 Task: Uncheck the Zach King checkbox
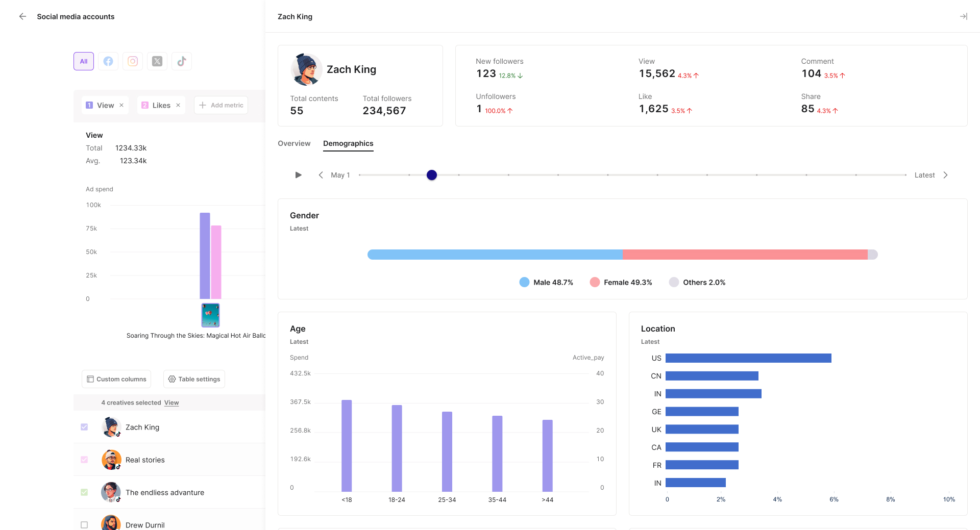pos(84,427)
